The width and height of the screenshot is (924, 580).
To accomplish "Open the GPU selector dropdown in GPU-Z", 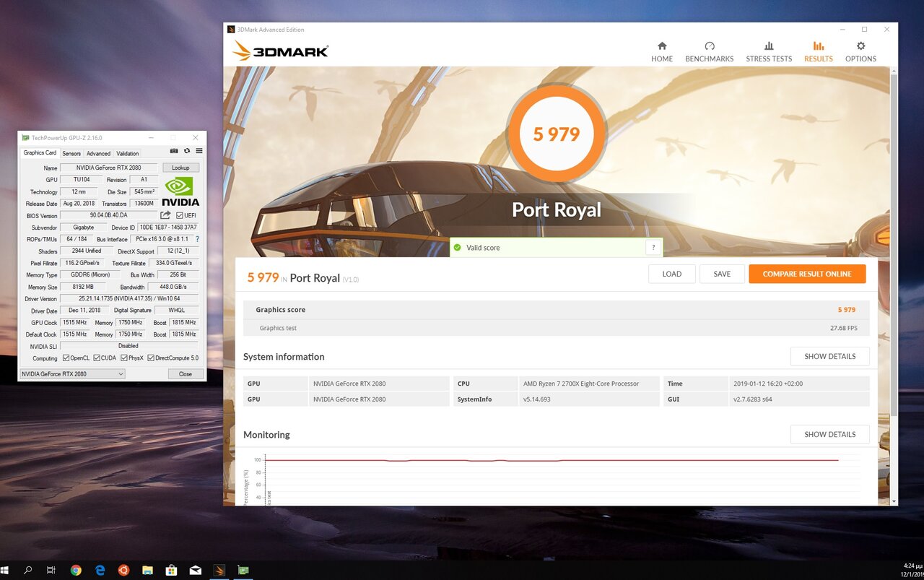I will coord(72,374).
